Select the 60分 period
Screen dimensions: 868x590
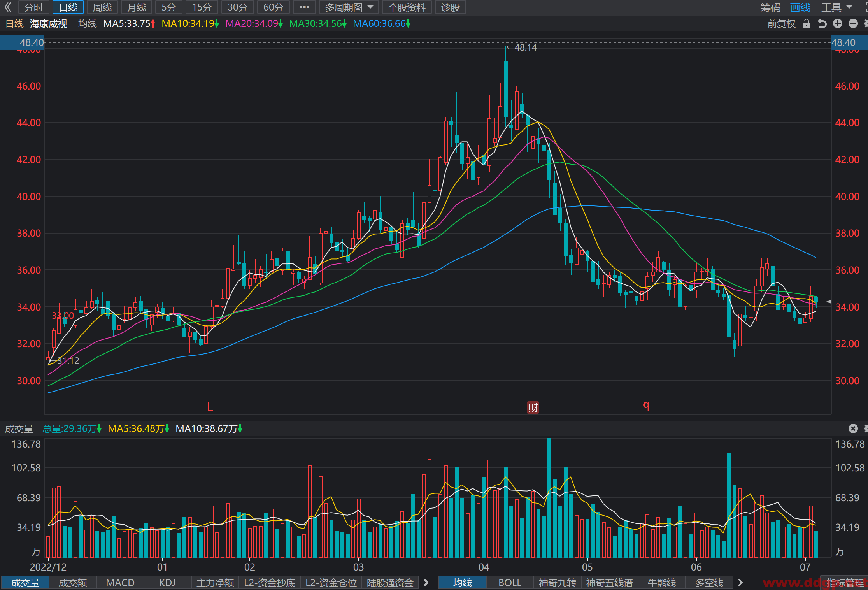coord(274,7)
